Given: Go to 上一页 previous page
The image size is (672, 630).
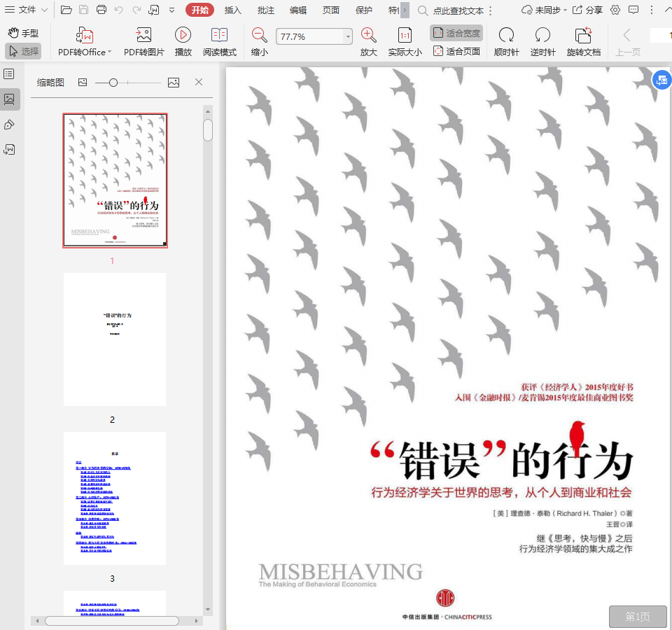Looking at the screenshot, I should point(627,41).
